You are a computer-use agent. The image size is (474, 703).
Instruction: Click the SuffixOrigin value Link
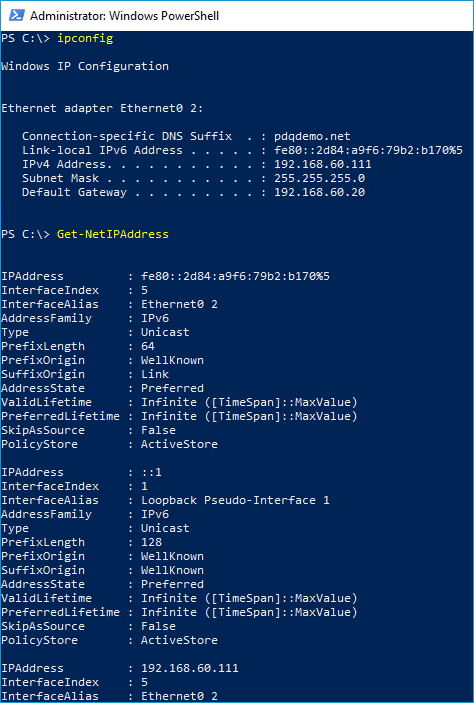pyautogui.click(x=155, y=374)
